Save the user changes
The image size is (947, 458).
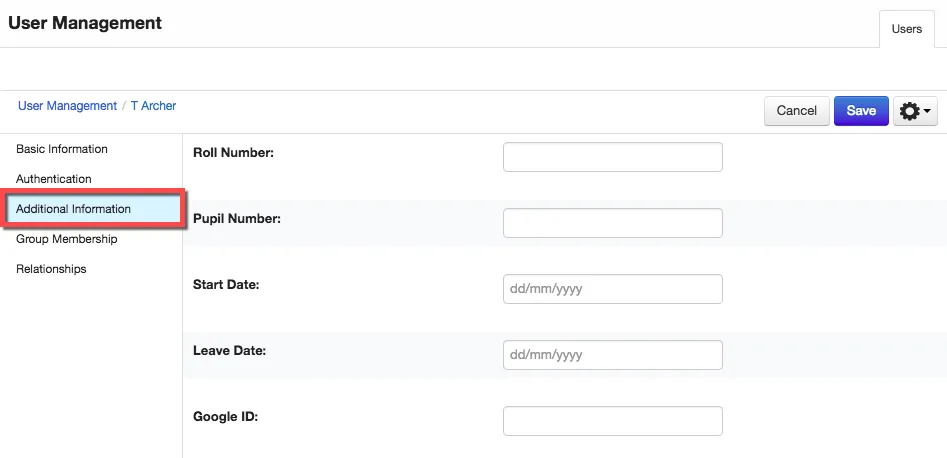pos(861,111)
